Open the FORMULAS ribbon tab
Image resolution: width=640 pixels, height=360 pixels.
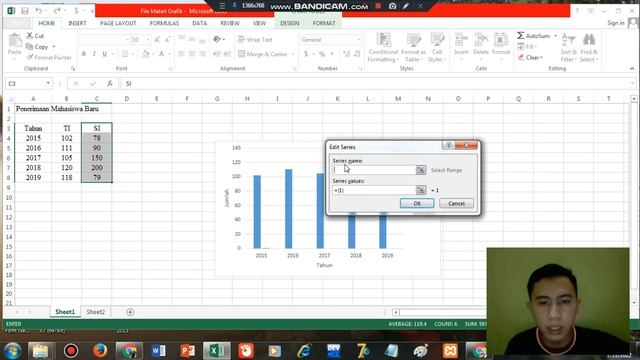pyautogui.click(x=164, y=23)
